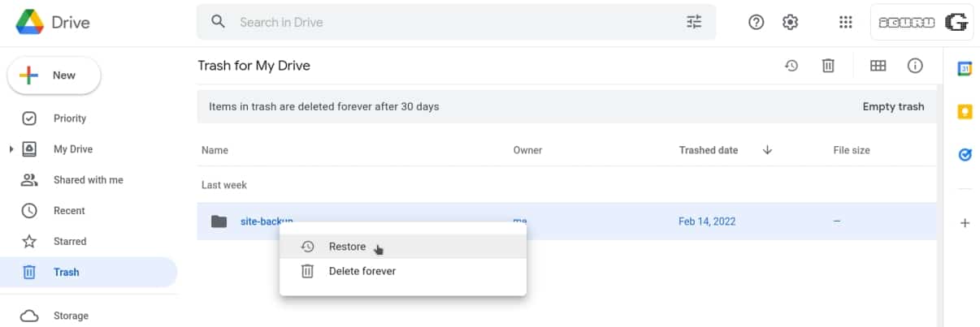Open the Google apps grid
The height and width of the screenshot is (327, 980).
pyautogui.click(x=845, y=22)
